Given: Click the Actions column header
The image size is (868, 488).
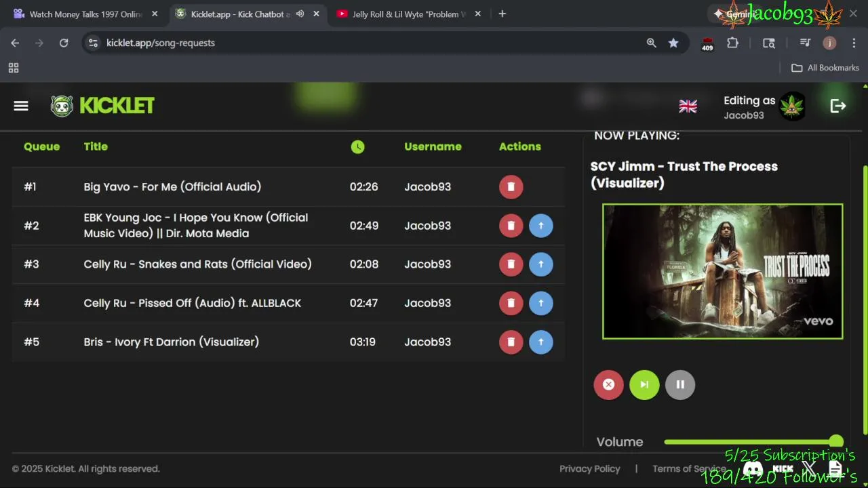Looking at the screenshot, I should click(x=520, y=146).
